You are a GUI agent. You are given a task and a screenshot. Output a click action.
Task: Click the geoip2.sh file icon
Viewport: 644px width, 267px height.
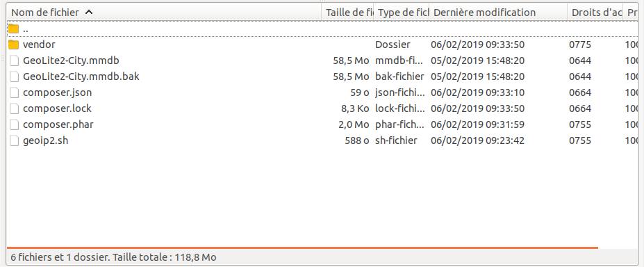click(15, 141)
